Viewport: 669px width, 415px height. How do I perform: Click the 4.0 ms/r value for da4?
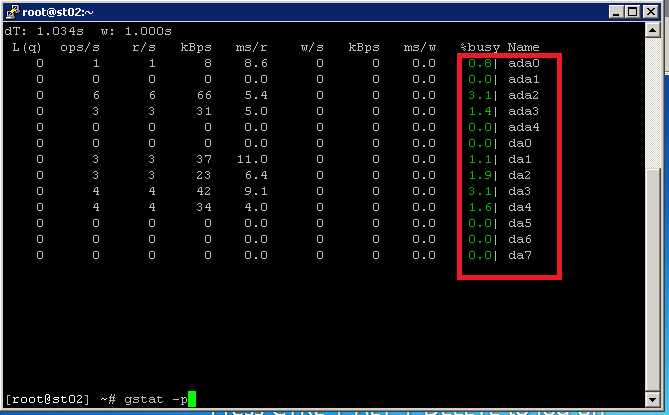(x=256, y=207)
